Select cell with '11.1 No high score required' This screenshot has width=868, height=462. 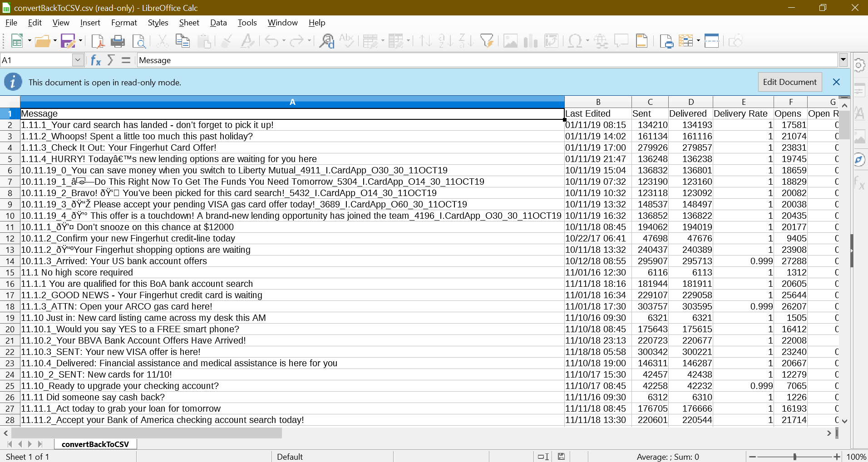292,272
